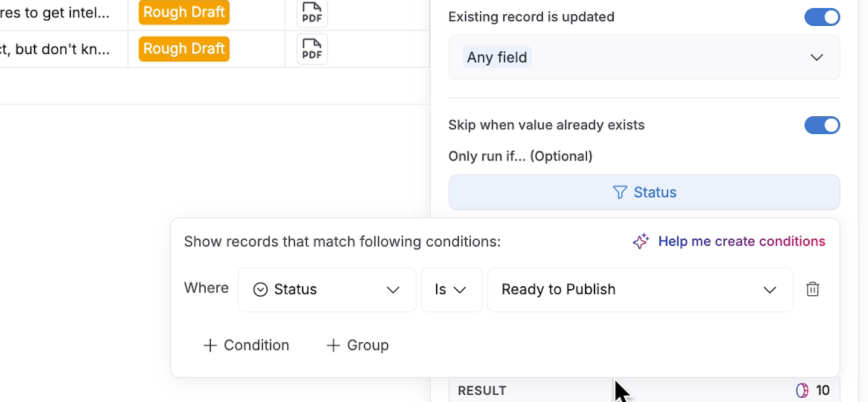Open the Status filter under Only run if
Screen dimensions: 868x402
point(643,192)
